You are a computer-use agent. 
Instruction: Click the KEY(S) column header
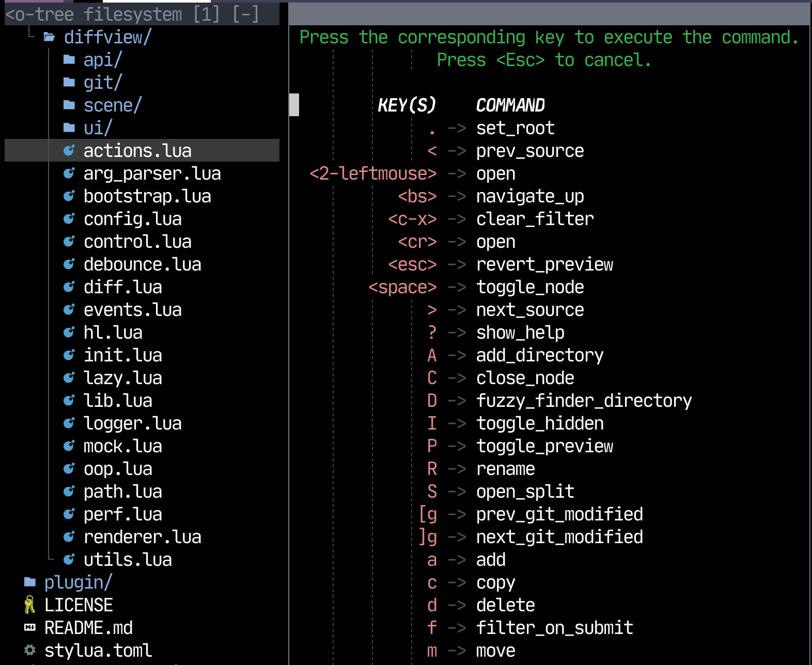[407, 105]
